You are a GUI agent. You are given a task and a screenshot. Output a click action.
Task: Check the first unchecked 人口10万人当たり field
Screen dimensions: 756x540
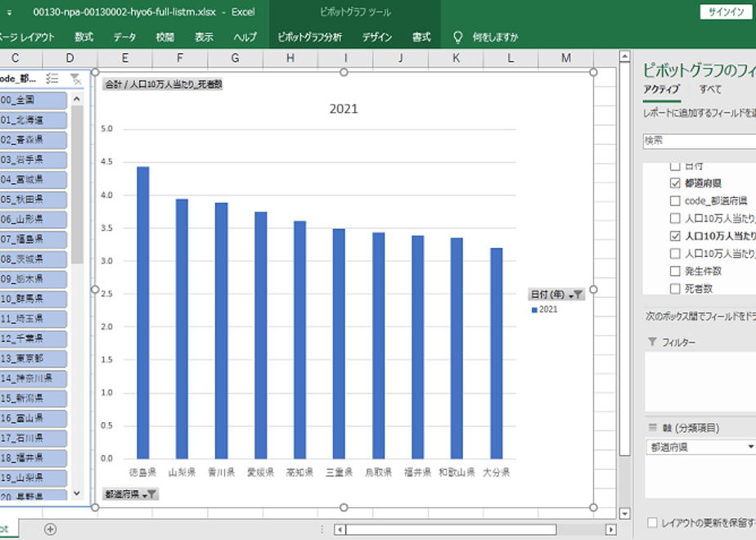(675, 218)
